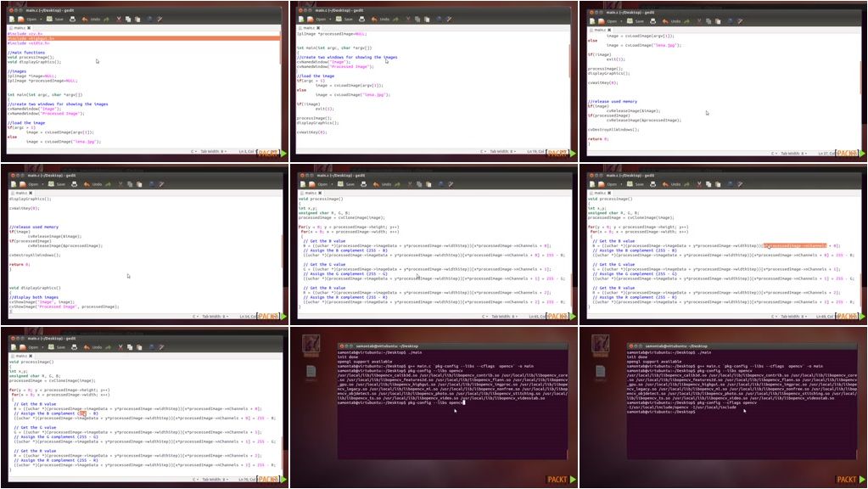Click Print icon in highlighted-include gedit frame
Image resolution: width=868 pixels, height=489 pixels.
click(72, 20)
